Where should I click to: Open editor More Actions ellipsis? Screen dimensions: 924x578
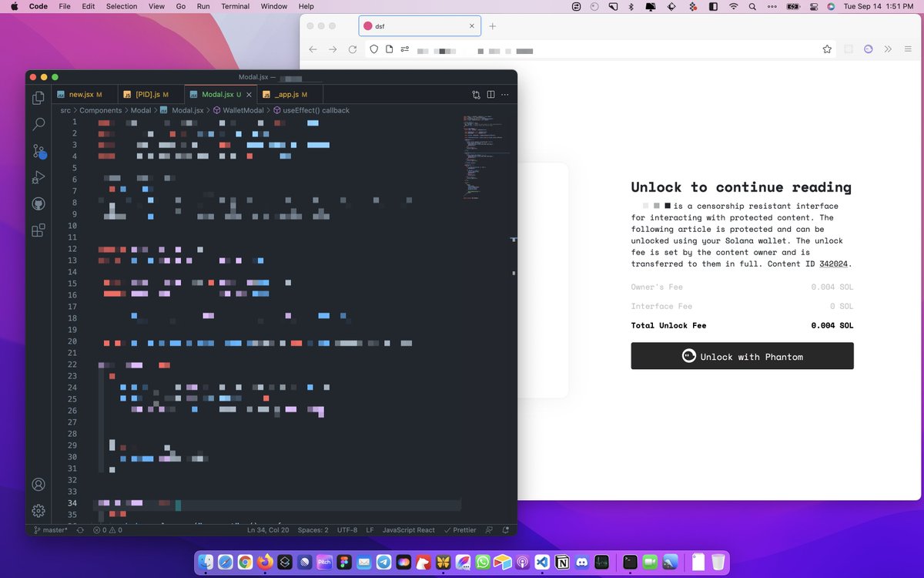click(505, 95)
